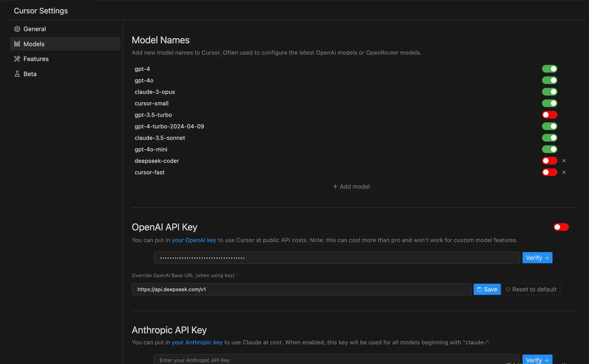Click the claude-3.5-sonnet model name
Image resolution: width=589 pixels, height=364 pixels.
[x=160, y=138]
